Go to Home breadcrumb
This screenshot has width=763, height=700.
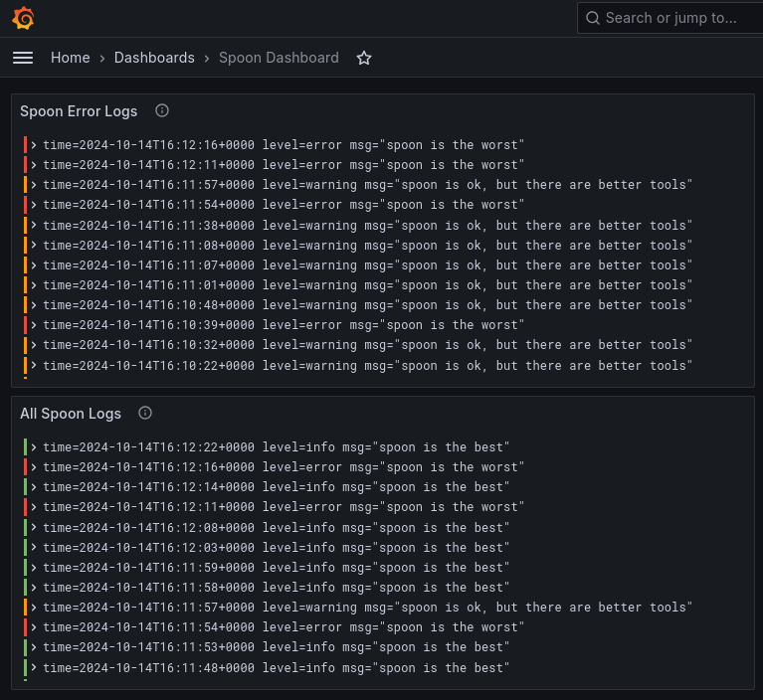71,58
